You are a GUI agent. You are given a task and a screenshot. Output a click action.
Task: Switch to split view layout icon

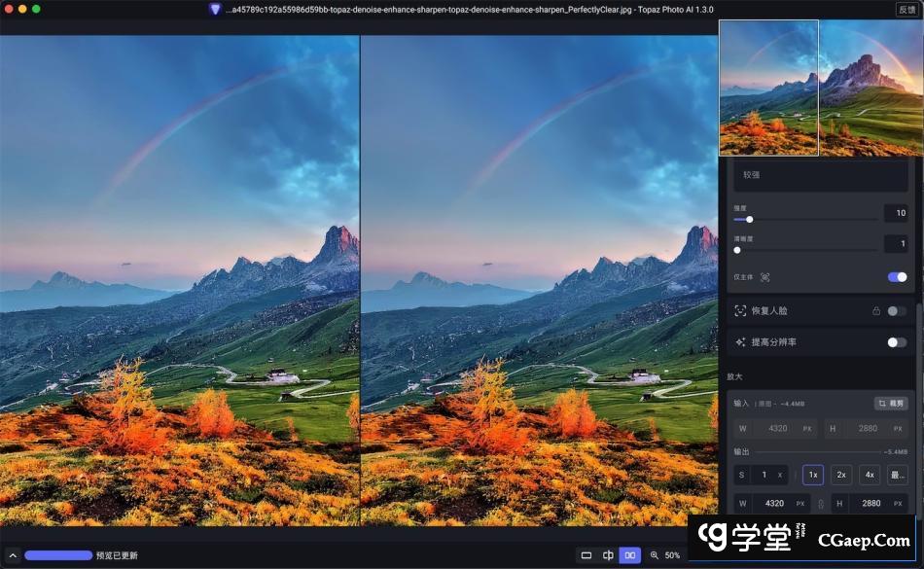(608, 555)
